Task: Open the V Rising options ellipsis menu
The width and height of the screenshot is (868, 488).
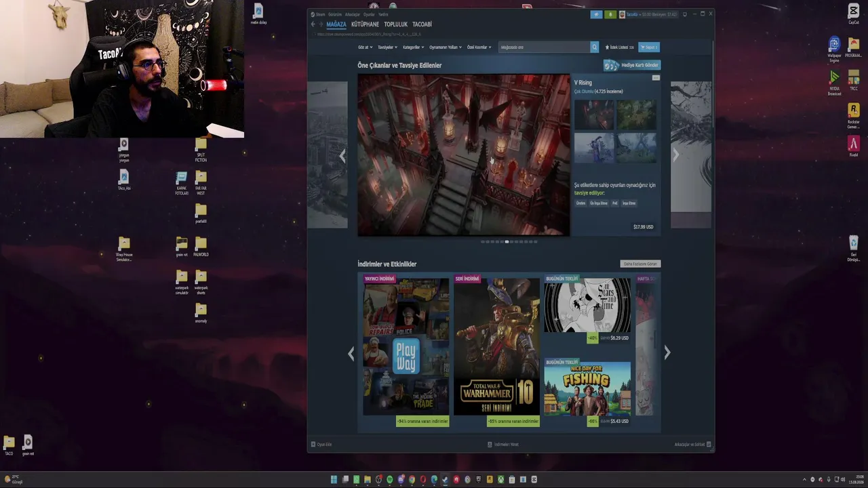Action: 656,78
